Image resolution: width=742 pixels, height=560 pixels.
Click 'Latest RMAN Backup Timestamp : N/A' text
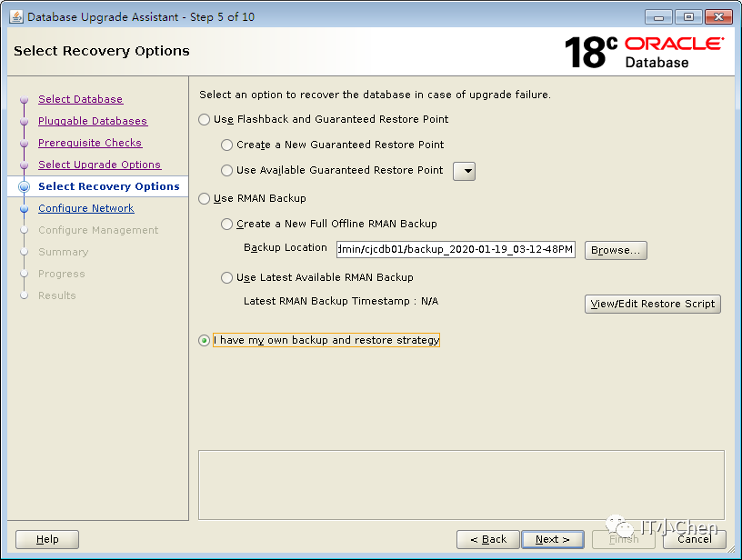click(x=341, y=301)
